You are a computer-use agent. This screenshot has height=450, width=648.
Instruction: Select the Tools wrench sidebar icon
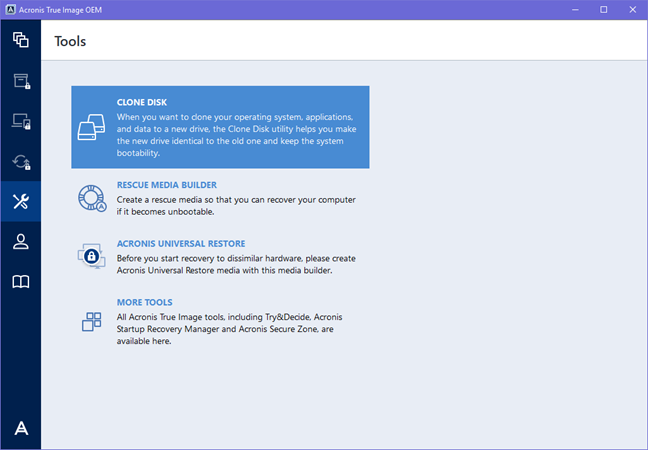tap(21, 202)
